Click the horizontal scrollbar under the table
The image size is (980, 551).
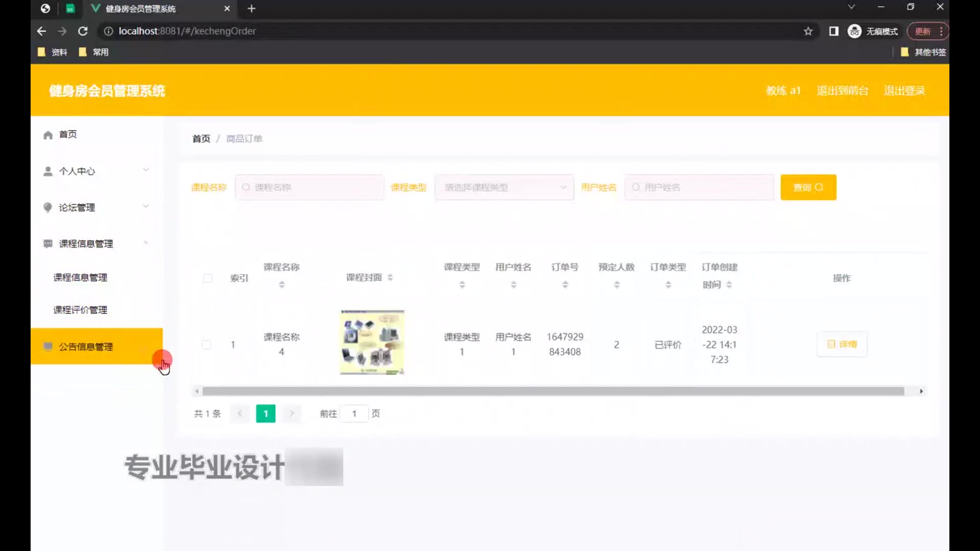(553, 391)
